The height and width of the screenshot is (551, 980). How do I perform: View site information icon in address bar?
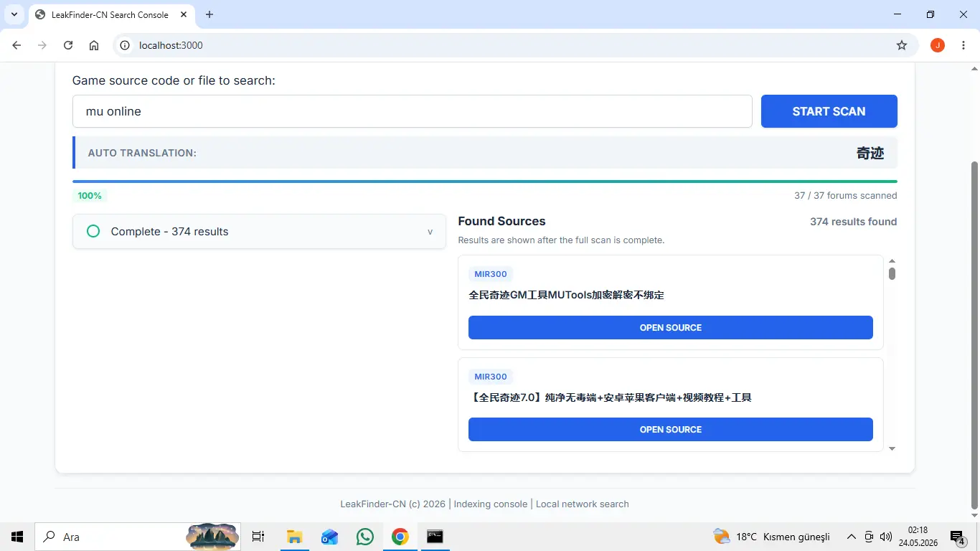125,45
